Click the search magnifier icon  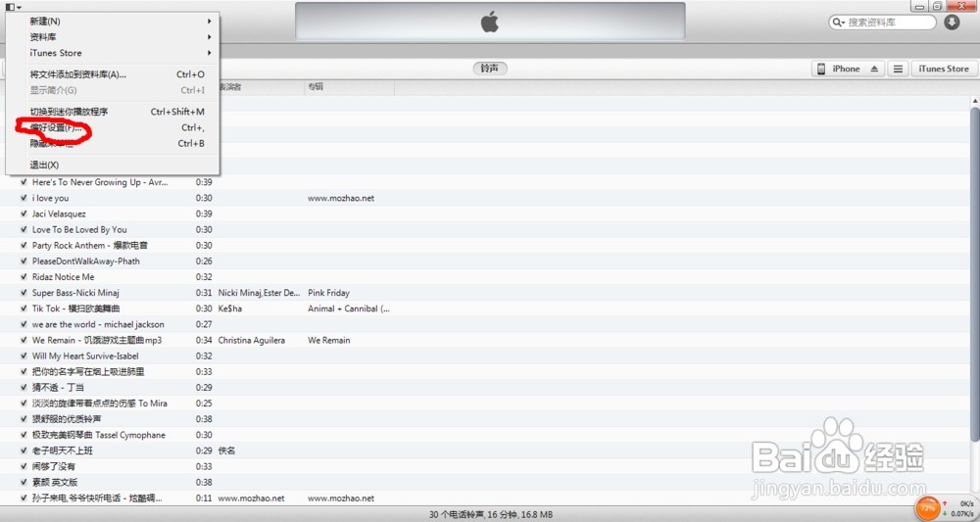point(836,23)
